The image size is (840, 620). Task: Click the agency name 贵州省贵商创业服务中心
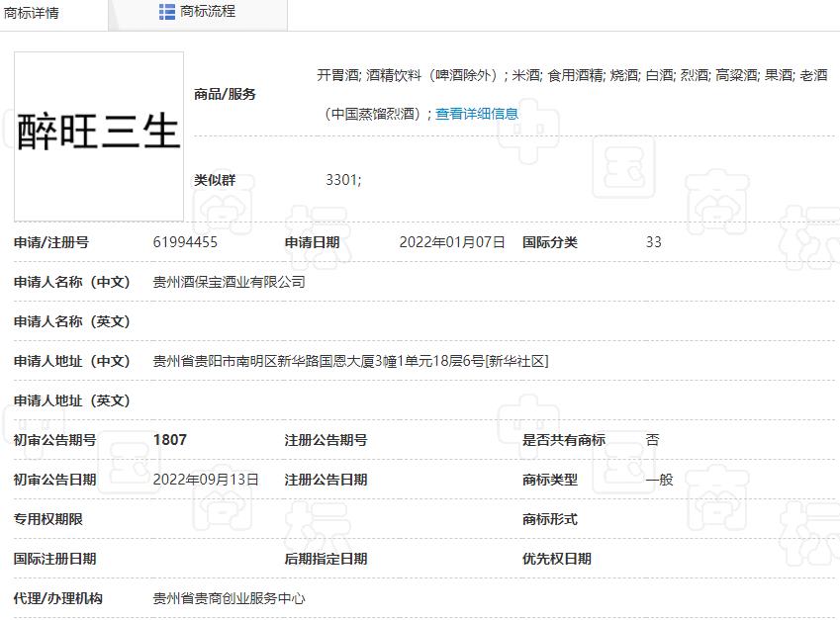point(230,598)
